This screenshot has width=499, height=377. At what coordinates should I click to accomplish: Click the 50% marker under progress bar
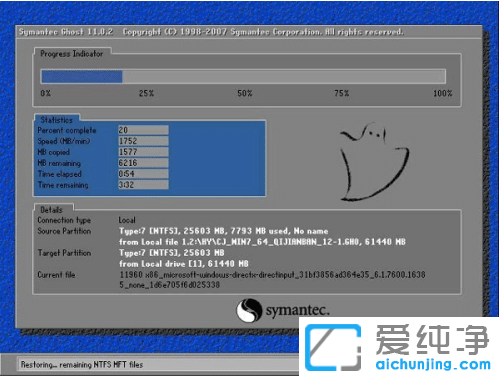pyautogui.click(x=245, y=93)
